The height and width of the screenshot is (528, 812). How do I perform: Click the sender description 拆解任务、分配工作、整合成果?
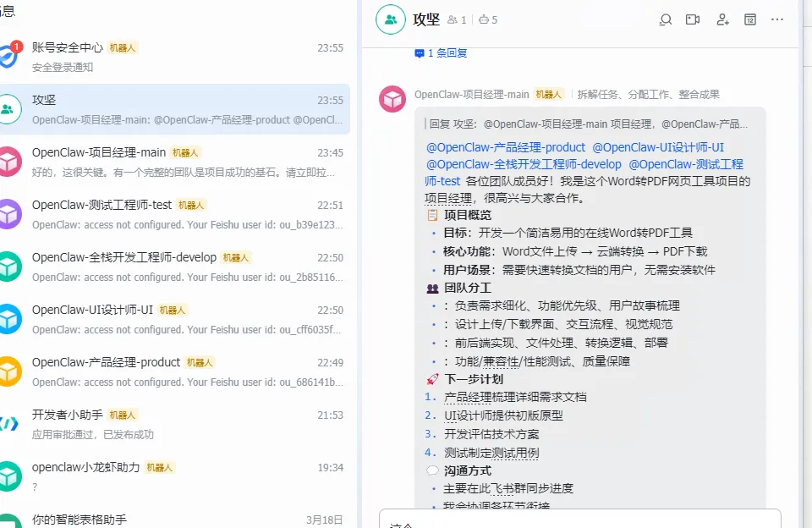tap(649, 94)
